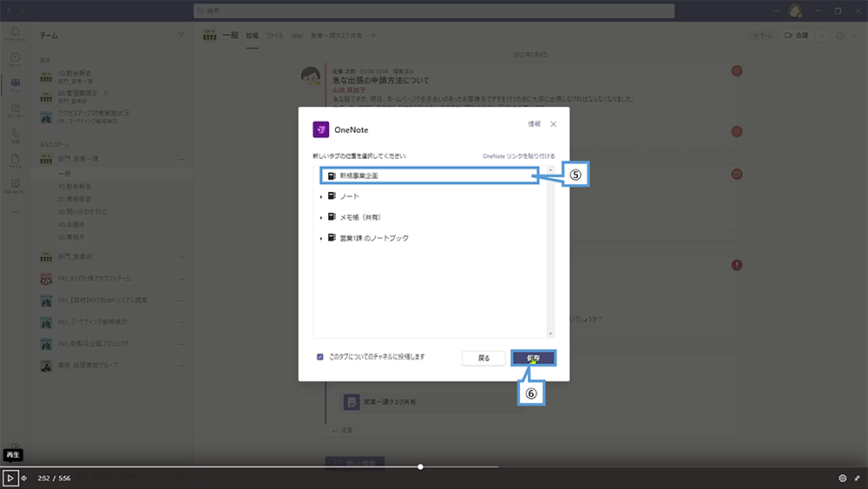Open more apps ellipsis in sidebar
The width and height of the screenshot is (868, 489).
[x=15, y=212]
